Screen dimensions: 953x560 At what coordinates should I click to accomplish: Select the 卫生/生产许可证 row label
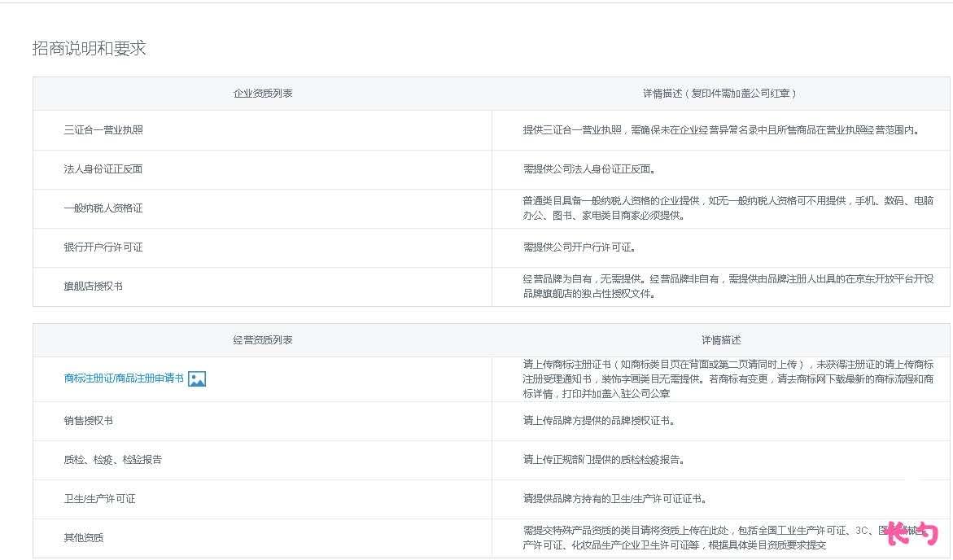tap(99, 499)
